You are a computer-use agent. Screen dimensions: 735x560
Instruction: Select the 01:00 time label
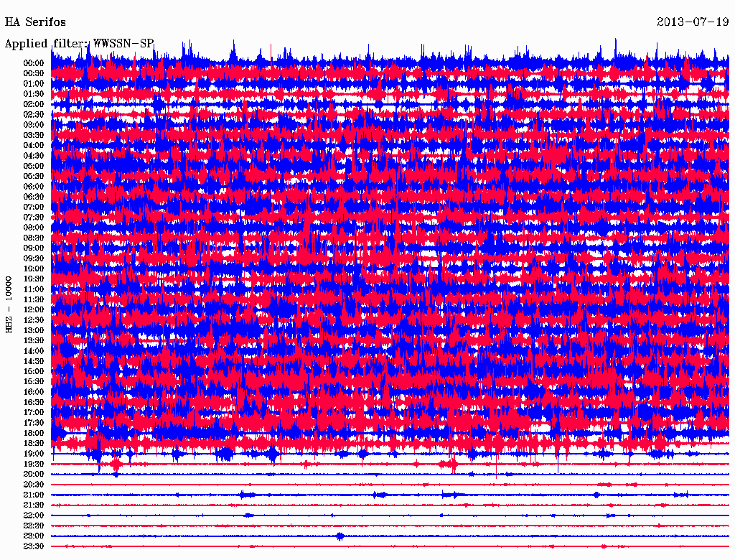point(34,84)
